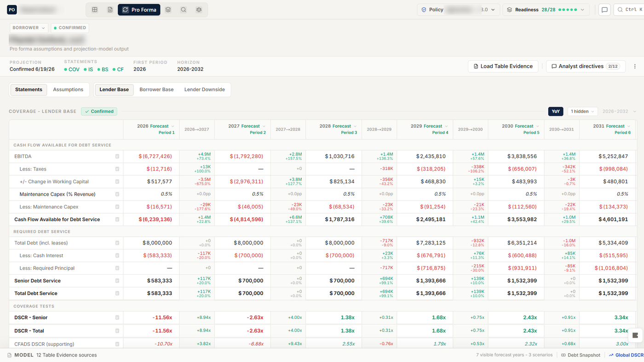This screenshot has height=362, width=644.
Task: Click the search magnifier icon in top toolbar
Action: tap(184, 10)
